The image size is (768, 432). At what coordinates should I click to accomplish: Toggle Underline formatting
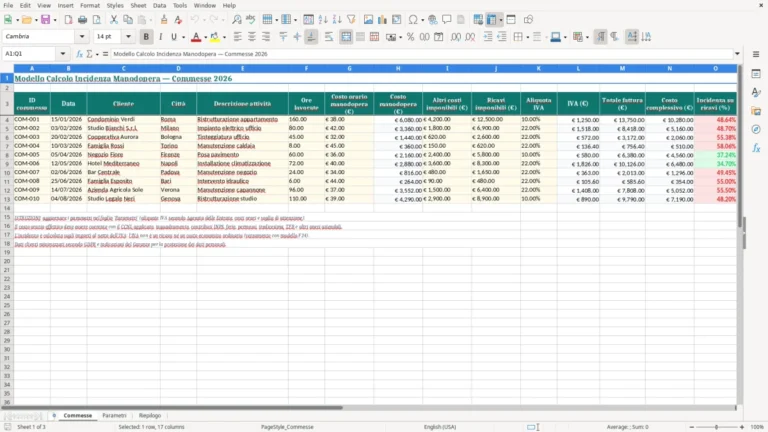pos(174,37)
